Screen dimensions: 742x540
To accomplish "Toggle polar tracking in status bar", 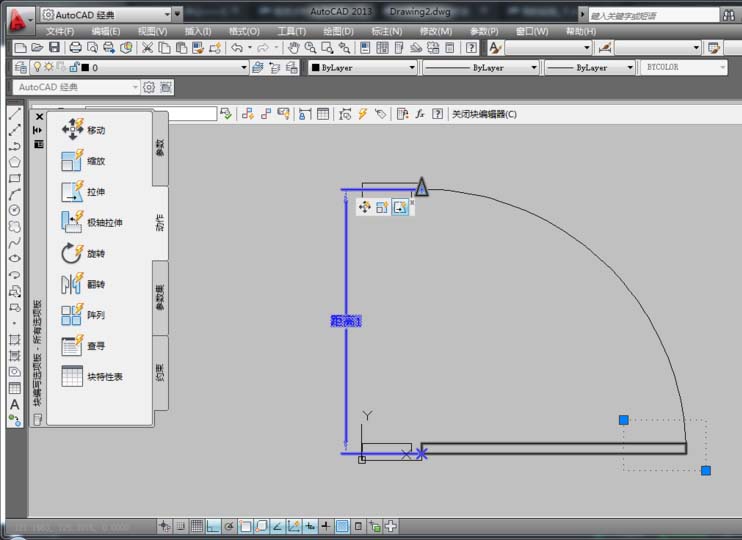I will (x=230, y=526).
